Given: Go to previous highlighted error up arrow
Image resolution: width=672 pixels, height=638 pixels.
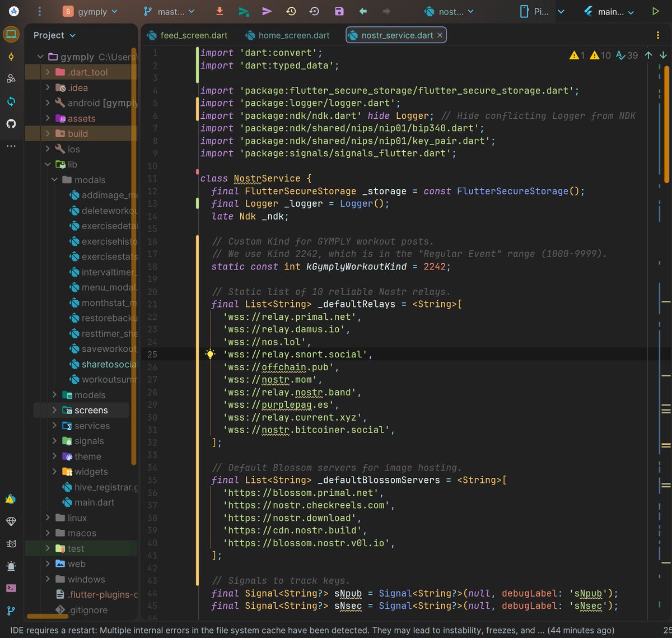Looking at the screenshot, I should coord(648,55).
